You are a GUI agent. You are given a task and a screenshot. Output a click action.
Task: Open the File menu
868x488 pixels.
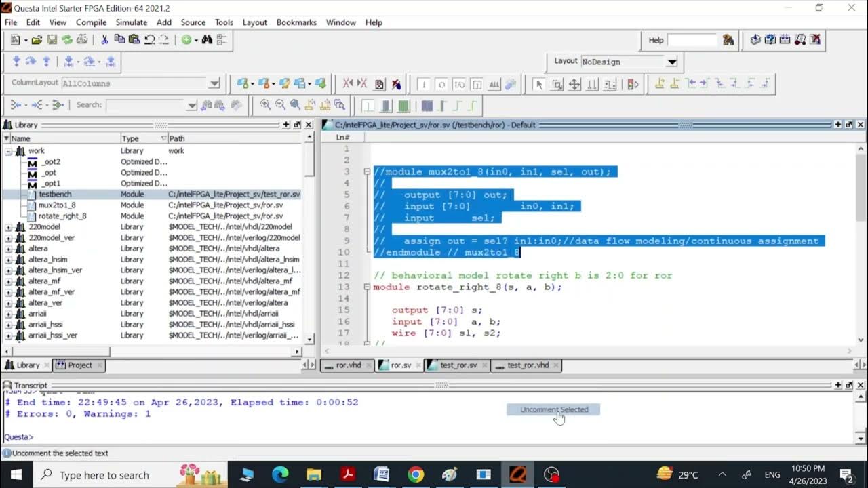[11, 22]
